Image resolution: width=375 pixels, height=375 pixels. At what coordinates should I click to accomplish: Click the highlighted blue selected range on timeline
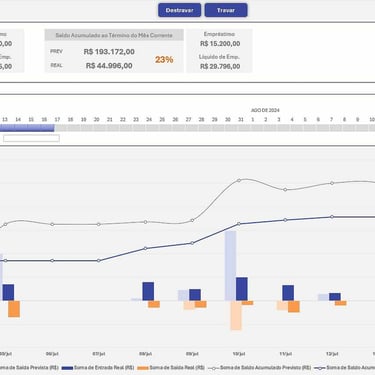tap(27, 128)
